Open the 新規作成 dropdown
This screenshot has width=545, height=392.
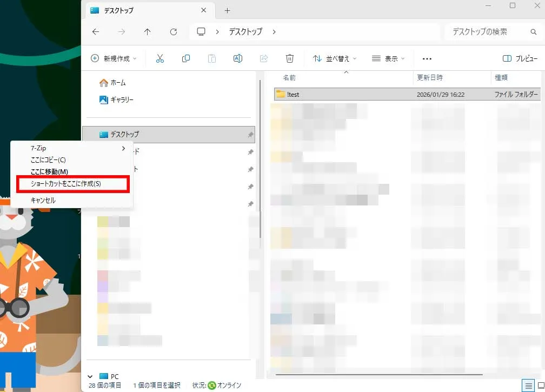click(x=114, y=58)
